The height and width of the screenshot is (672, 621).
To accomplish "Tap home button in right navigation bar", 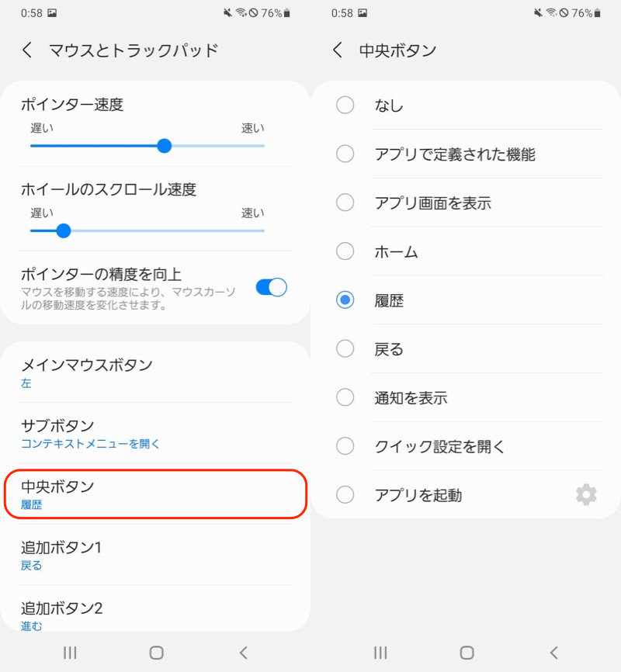I will pos(467,653).
